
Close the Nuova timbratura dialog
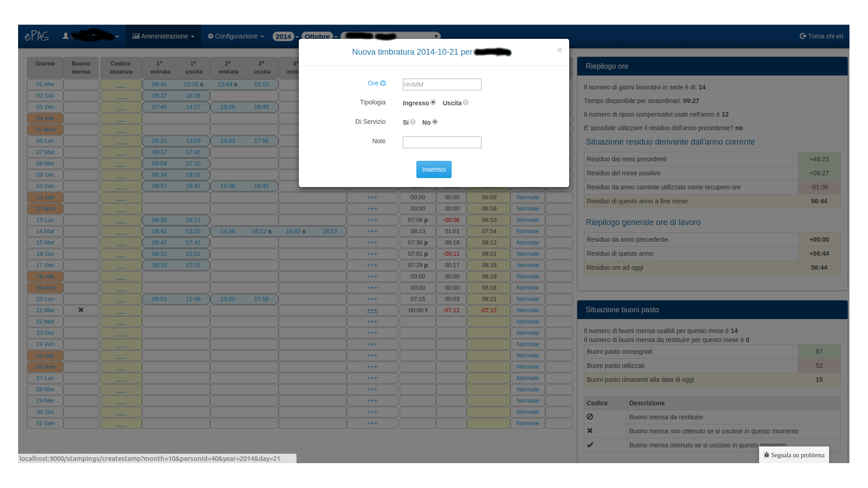pos(559,50)
